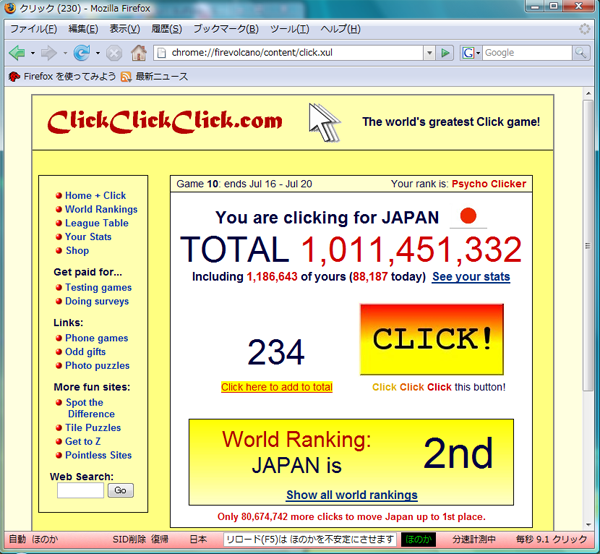
Task: Open the Tile Puzzles link
Action: click(x=93, y=428)
